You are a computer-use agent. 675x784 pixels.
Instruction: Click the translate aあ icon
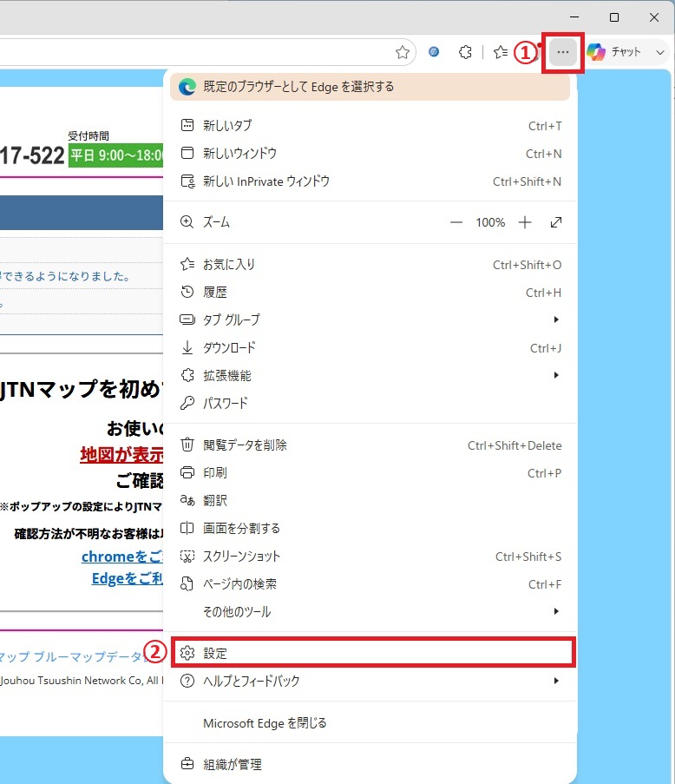click(187, 500)
